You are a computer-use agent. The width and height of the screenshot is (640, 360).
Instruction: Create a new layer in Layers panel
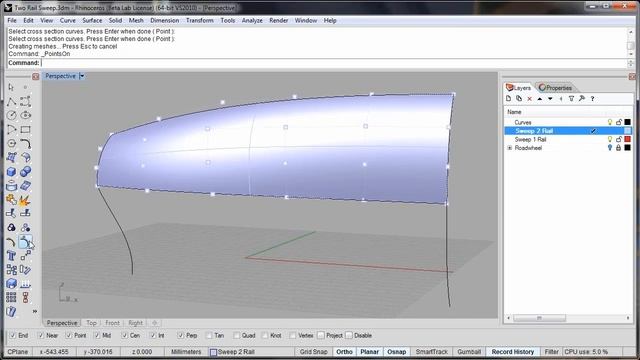click(x=509, y=98)
